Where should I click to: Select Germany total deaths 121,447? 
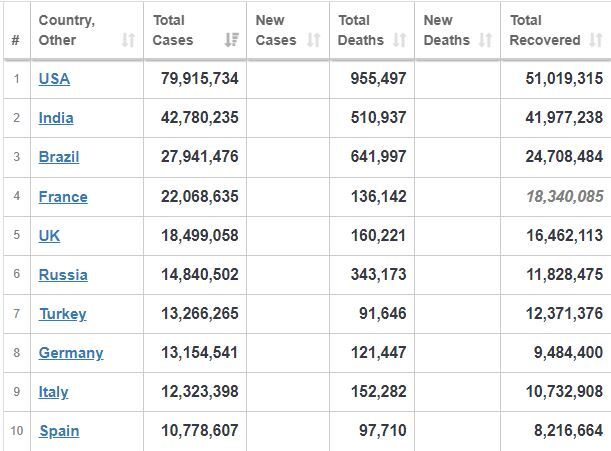click(378, 352)
